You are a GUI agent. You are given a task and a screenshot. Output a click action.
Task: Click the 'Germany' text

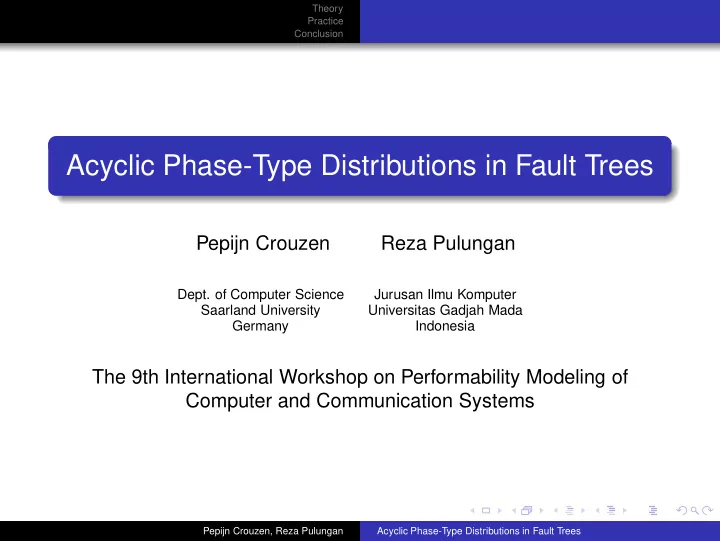coord(260,326)
